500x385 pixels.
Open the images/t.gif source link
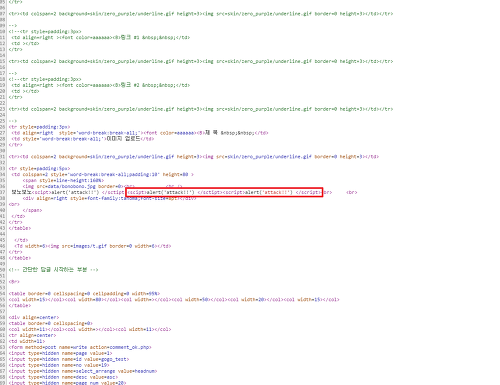coord(90,246)
